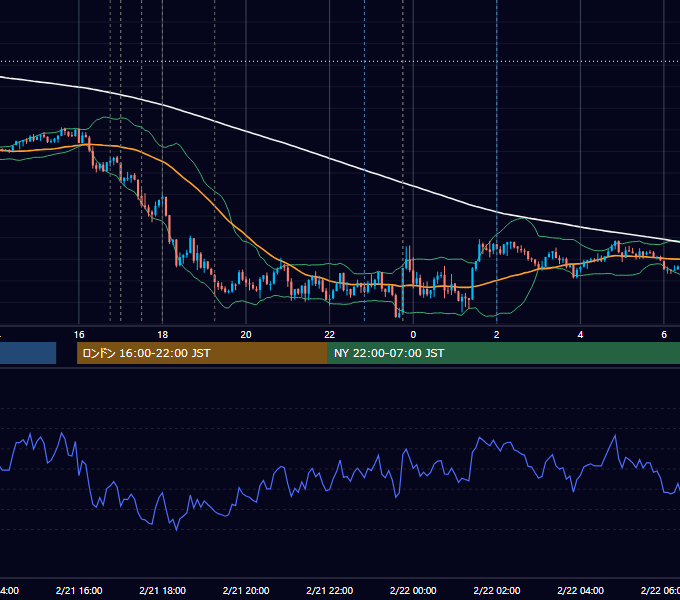Click the 2/21 16:00 date label
This screenshot has height=600, width=680.
(x=79, y=590)
